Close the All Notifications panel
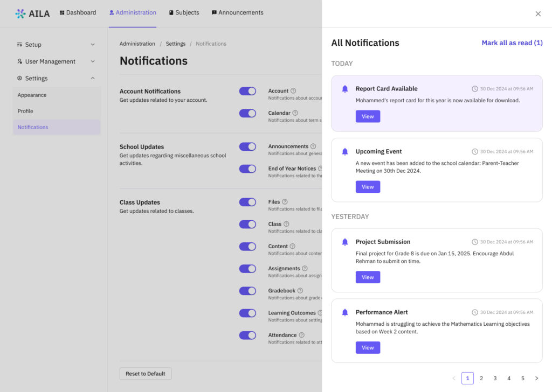The width and height of the screenshot is (552, 392). click(x=538, y=14)
